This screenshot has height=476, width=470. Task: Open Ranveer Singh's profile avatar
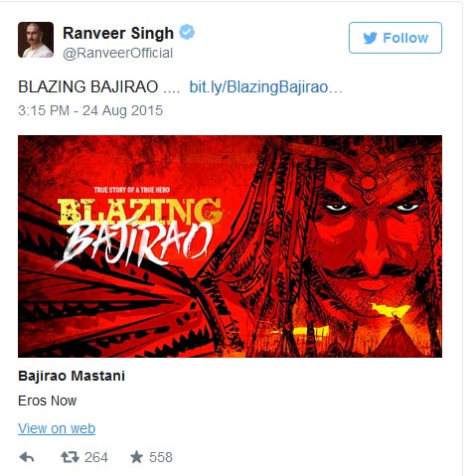coord(36,40)
